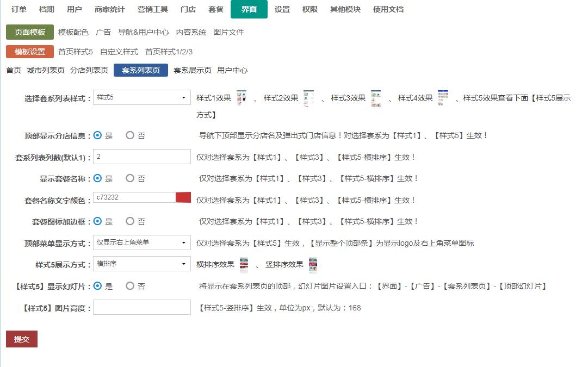Select 否 for 顶部显示分店信息
Image resolution: width=588 pixels, height=367 pixels.
point(130,135)
